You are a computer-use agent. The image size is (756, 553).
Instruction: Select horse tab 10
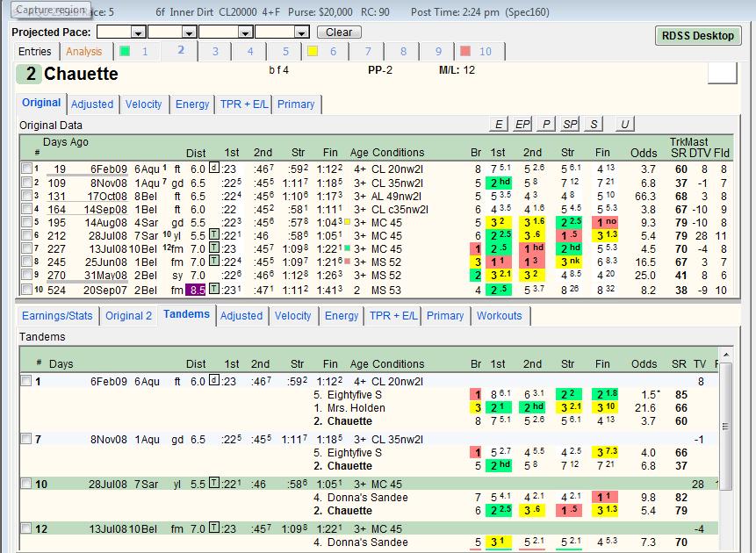(479, 52)
